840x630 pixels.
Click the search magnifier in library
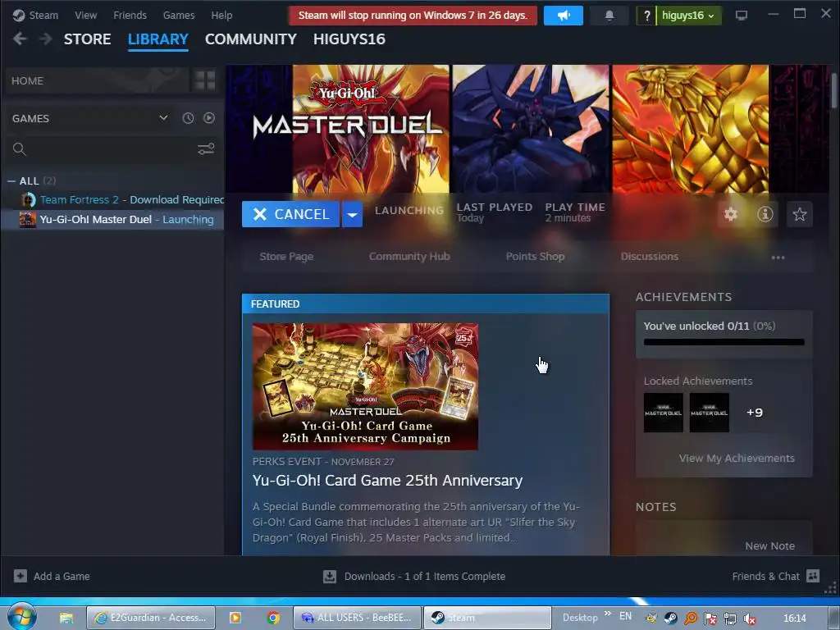20,149
